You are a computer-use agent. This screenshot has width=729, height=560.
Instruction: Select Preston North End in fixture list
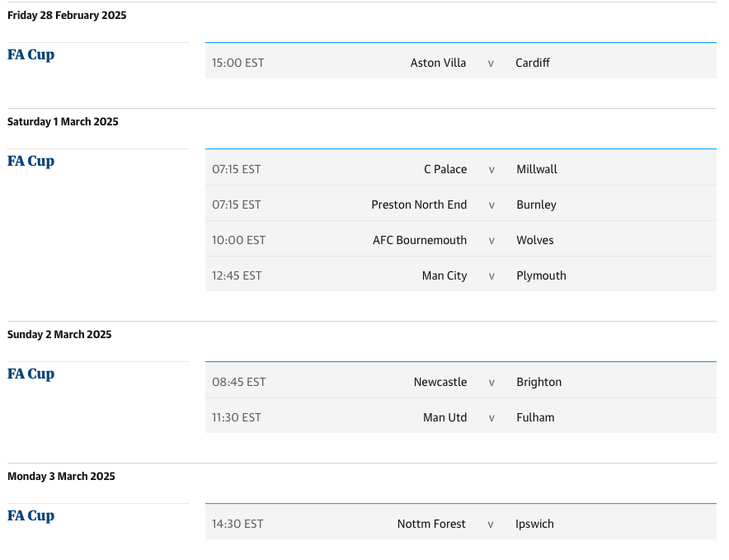point(419,205)
